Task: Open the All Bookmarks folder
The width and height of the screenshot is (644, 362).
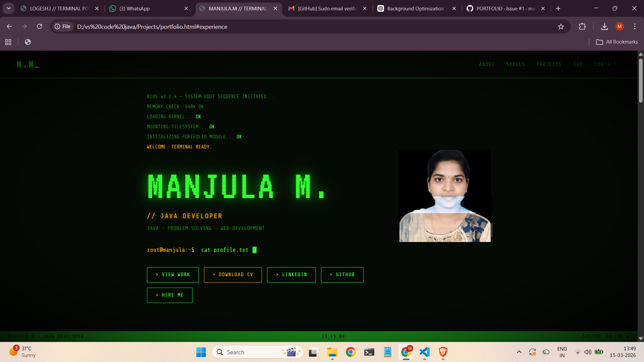Action: click(x=617, y=42)
